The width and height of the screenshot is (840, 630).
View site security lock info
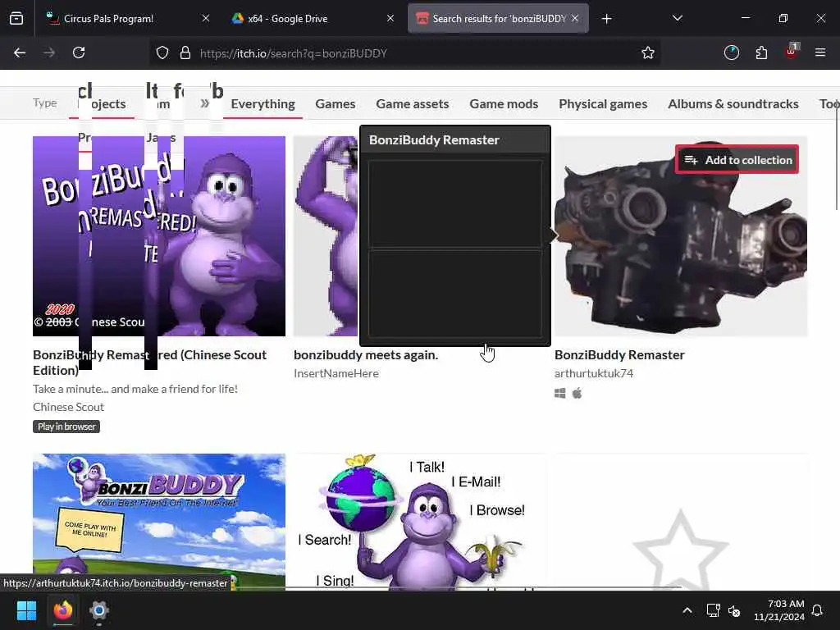pos(185,52)
